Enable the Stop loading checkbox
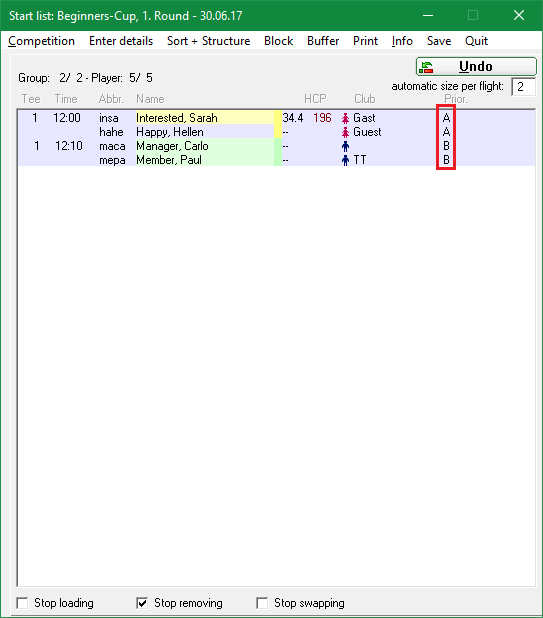Screen dimensions: 543x618 point(22,603)
